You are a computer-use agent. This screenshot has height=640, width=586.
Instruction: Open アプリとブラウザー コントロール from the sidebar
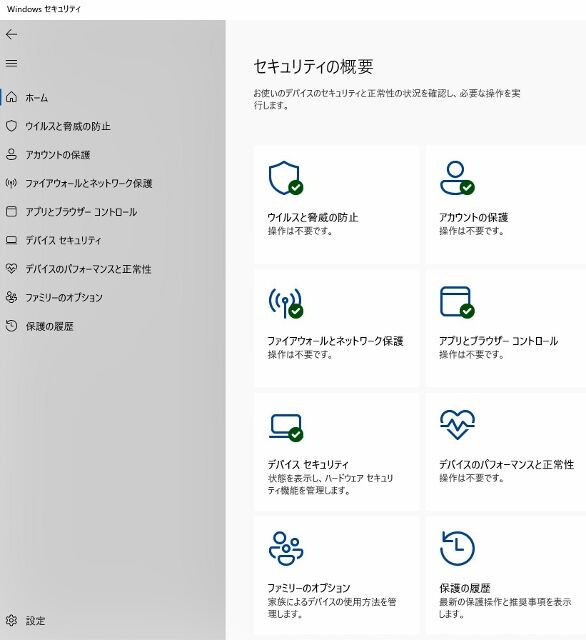(81, 212)
